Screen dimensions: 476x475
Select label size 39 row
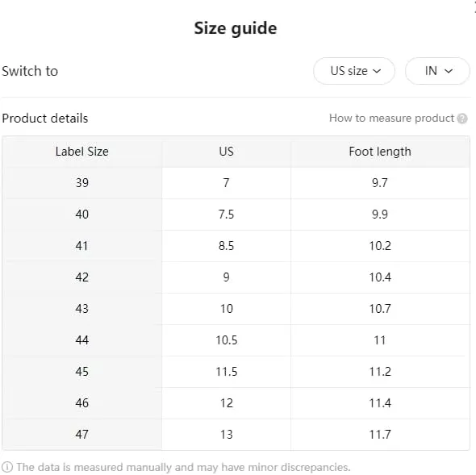click(x=236, y=183)
